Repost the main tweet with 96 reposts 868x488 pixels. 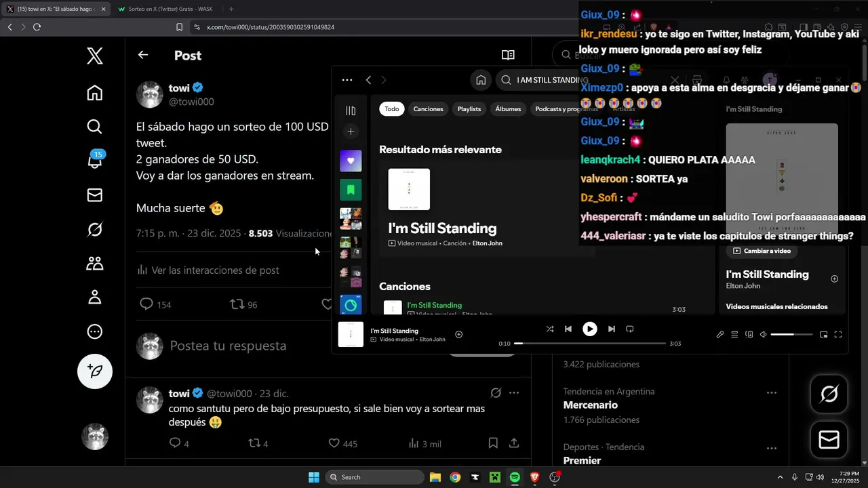tap(244, 304)
